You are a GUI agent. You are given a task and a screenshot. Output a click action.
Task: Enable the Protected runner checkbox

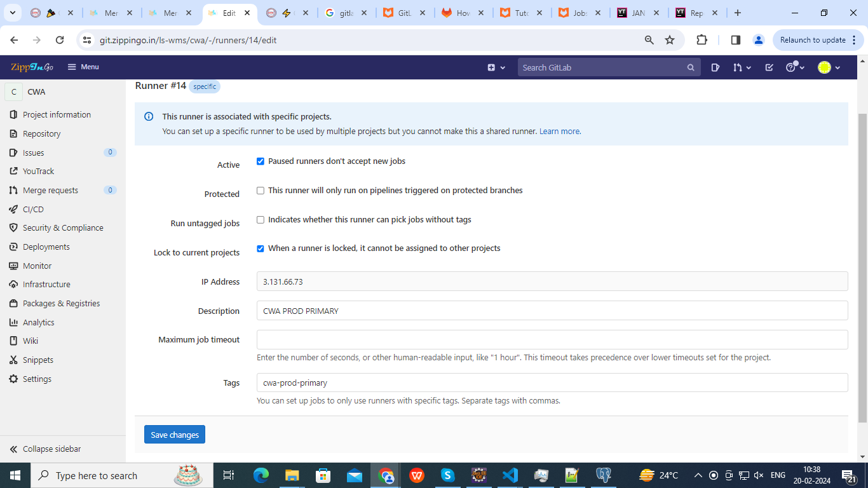(261, 191)
